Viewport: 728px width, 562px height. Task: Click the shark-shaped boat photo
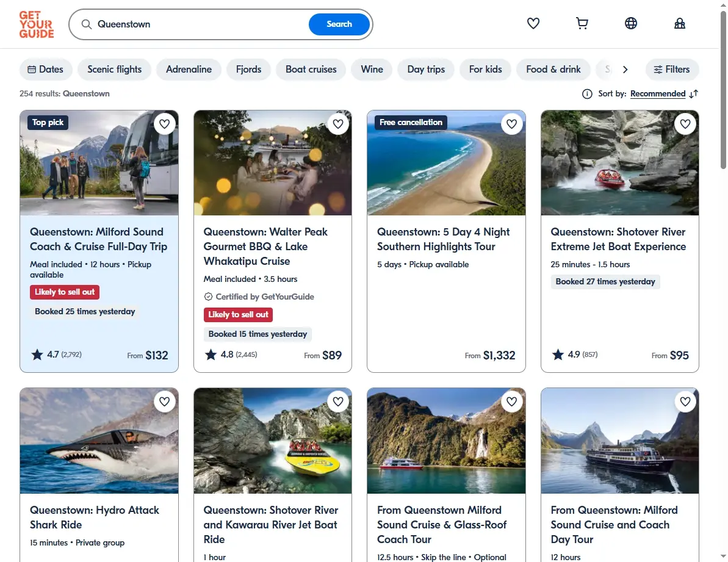(99, 441)
